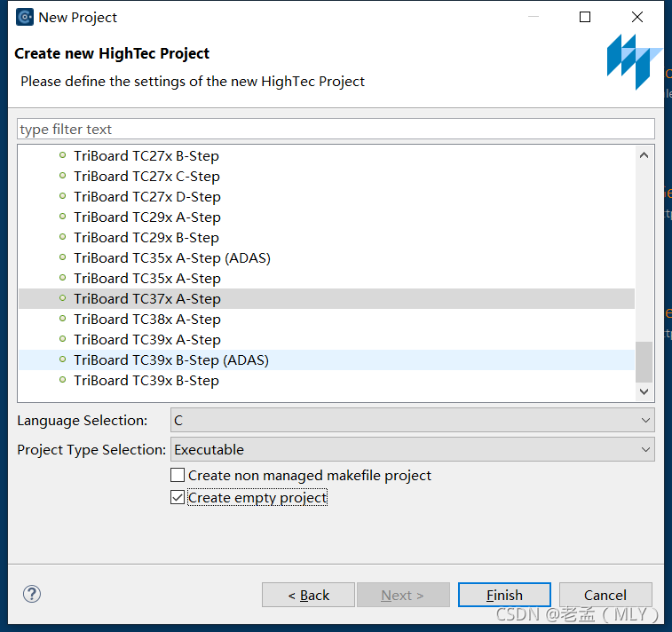The height and width of the screenshot is (632, 672).
Task: Open the Project Type Selection dropdown
Action: tap(412, 449)
